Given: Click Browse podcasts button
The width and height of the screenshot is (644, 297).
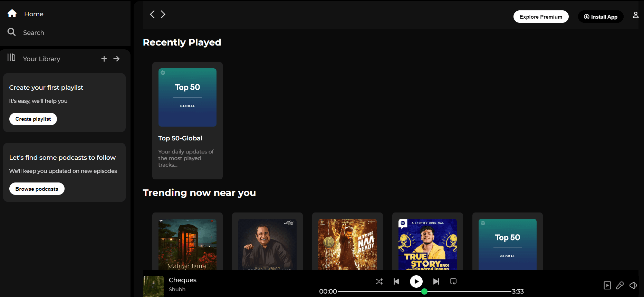Looking at the screenshot, I should (x=37, y=189).
